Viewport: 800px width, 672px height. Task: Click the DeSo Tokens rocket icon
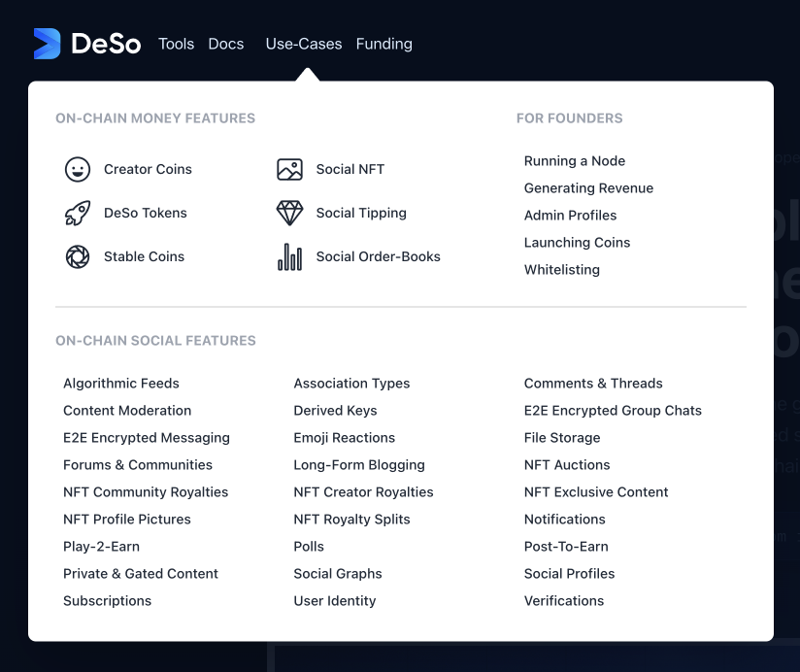pyautogui.click(x=78, y=213)
